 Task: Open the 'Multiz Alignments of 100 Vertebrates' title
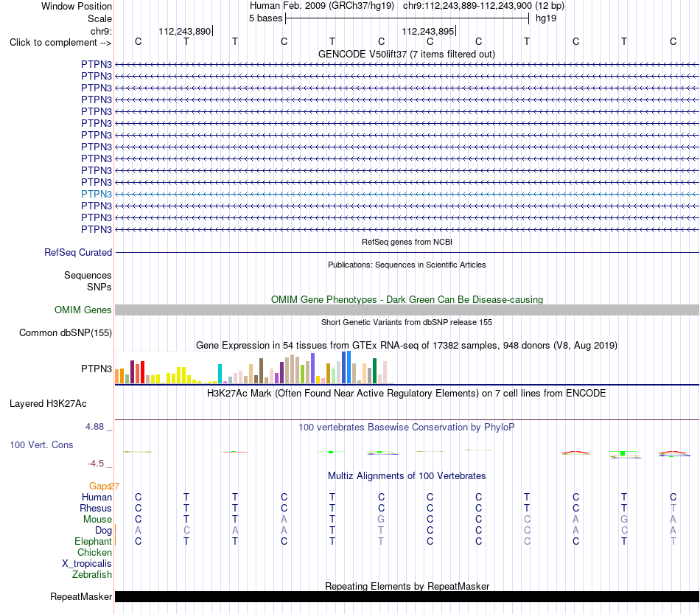tap(407, 476)
